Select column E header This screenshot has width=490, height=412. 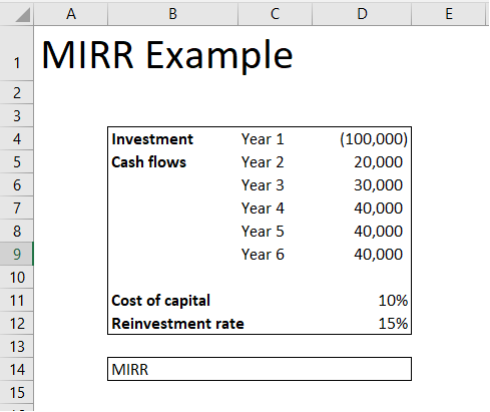click(x=449, y=14)
